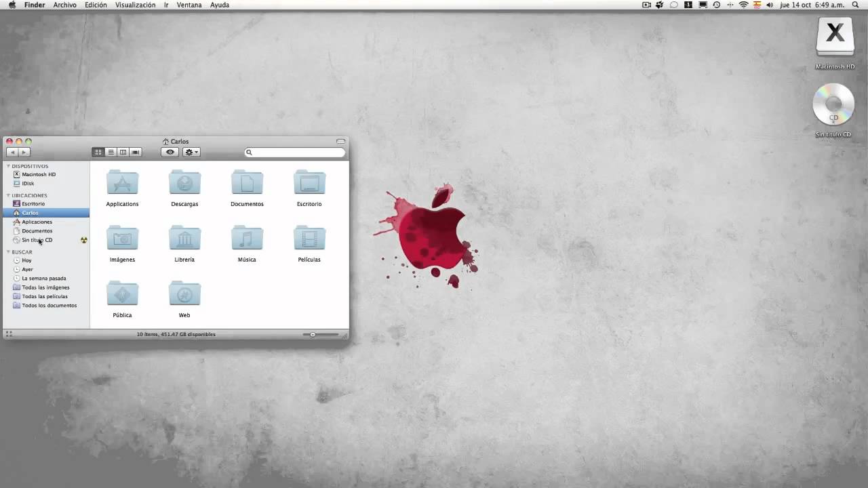This screenshot has width=868, height=488.
Task: Open the Ventana menu
Action: (x=189, y=5)
